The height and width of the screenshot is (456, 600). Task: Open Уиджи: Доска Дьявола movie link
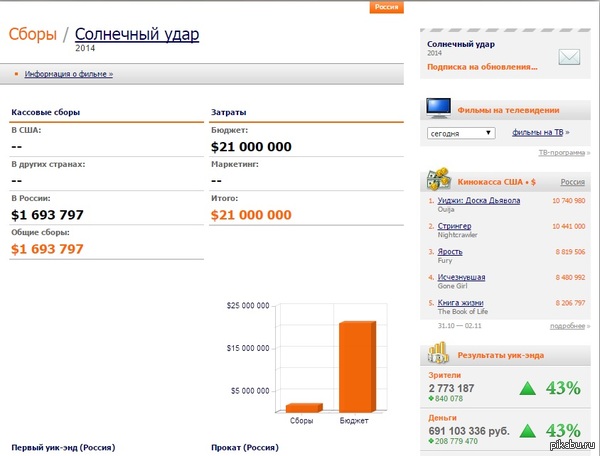pyautogui.click(x=478, y=200)
